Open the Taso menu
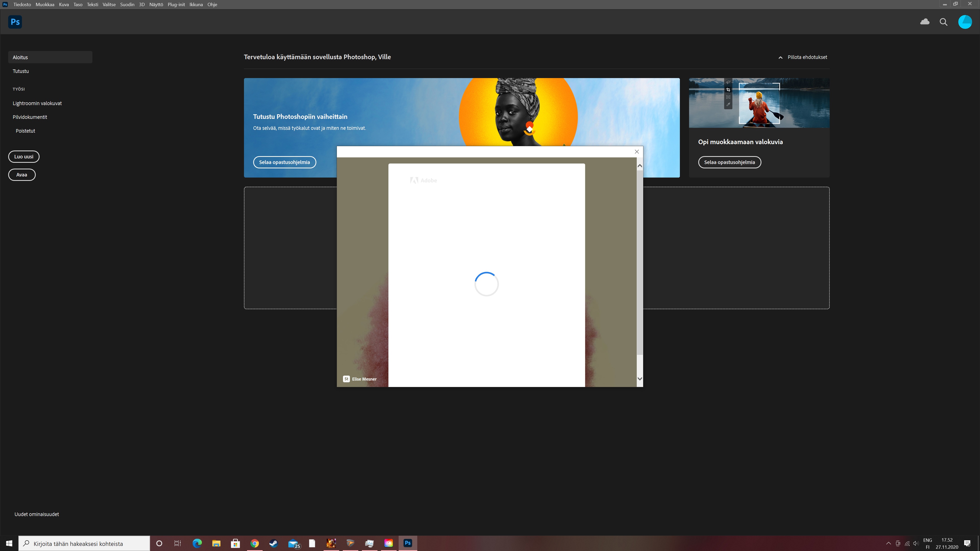 [x=78, y=4]
